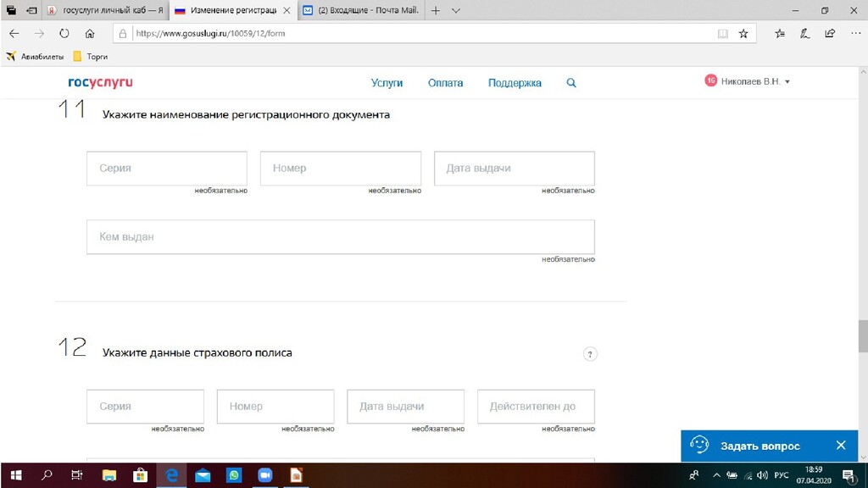Open Task View on taskbar
The width and height of the screenshot is (868, 488).
click(x=77, y=475)
